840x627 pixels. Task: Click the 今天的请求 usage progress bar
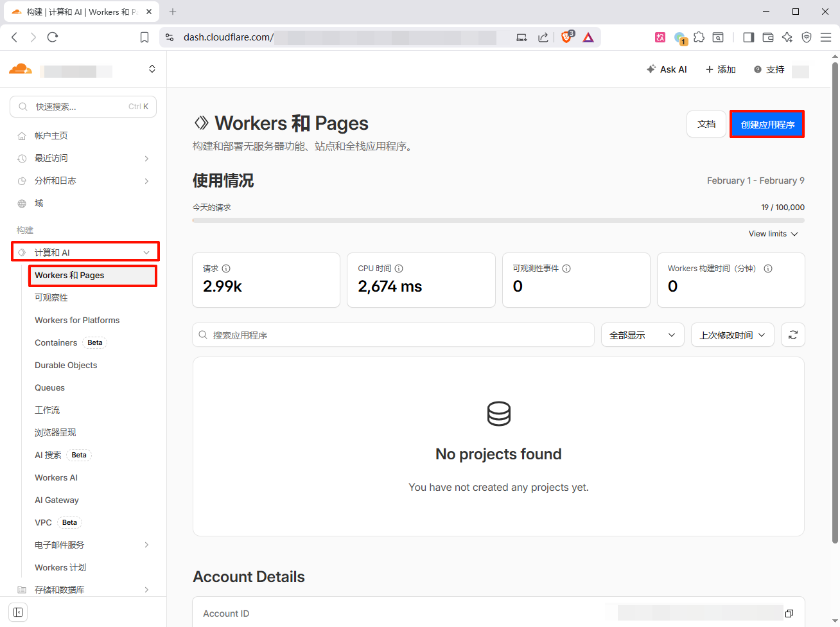click(x=498, y=220)
